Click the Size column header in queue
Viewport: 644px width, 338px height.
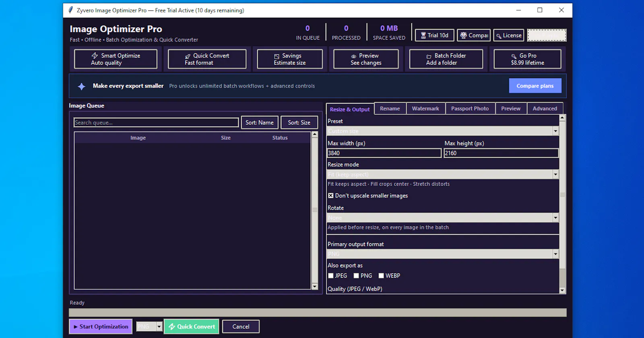(x=225, y=138)
